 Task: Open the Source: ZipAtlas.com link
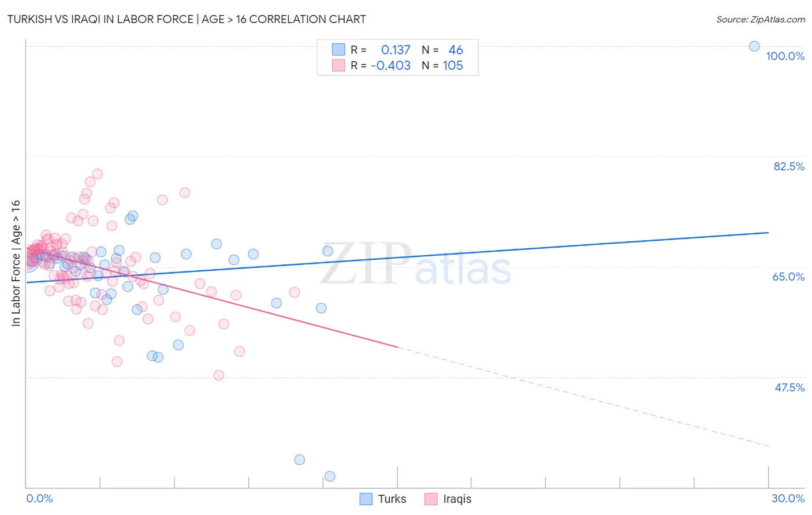(x=761, y=19)
